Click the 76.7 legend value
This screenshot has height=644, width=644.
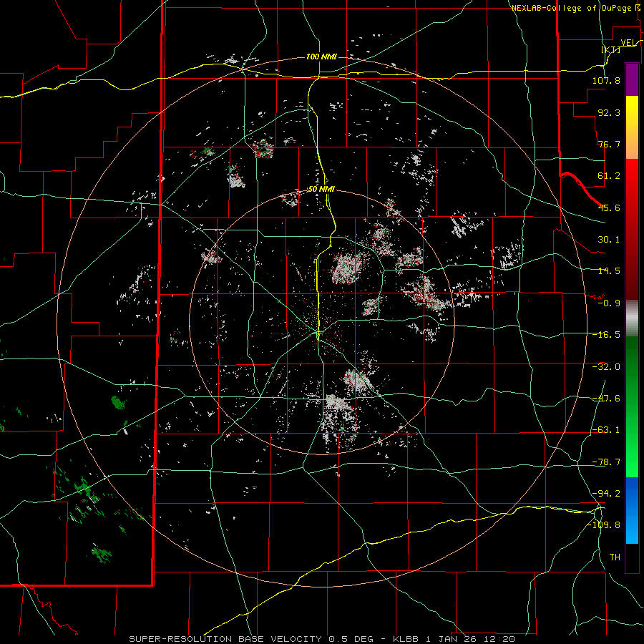tap(609, 144)
